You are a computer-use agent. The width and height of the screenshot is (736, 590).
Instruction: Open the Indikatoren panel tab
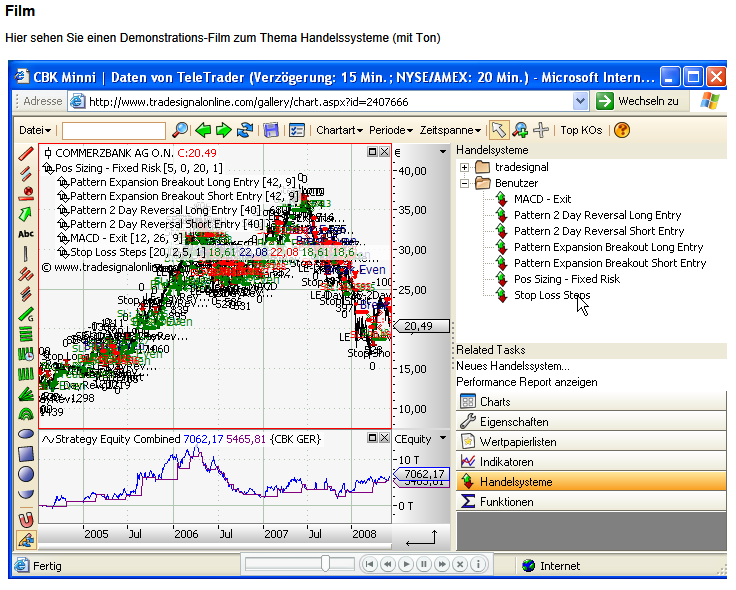pos(591,462)
